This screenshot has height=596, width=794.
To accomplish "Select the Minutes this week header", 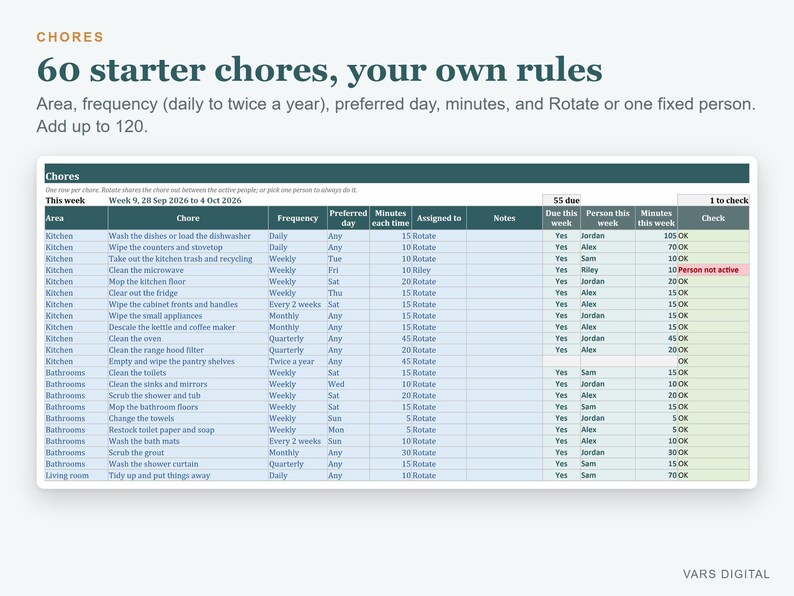I will tap(656, 218).
